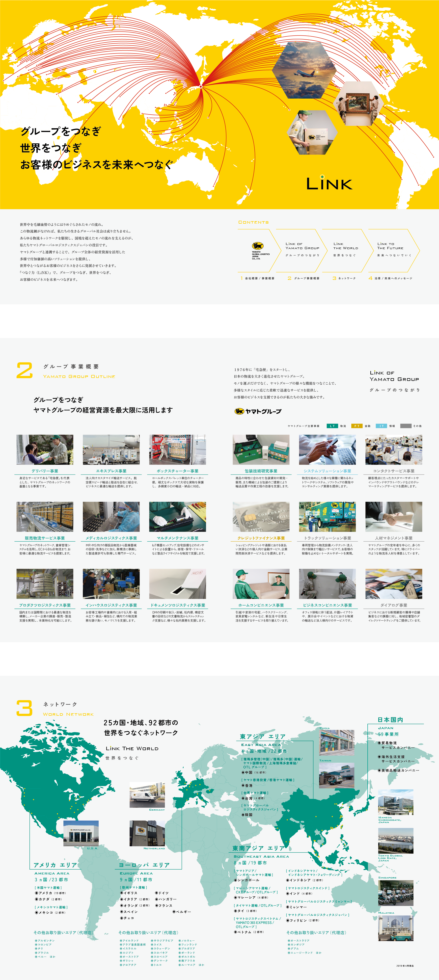Image resolution: width=439 pixels, height=980 pixels.
Task: Open the U.S.A. office building photo
Action: pos(81,833)
